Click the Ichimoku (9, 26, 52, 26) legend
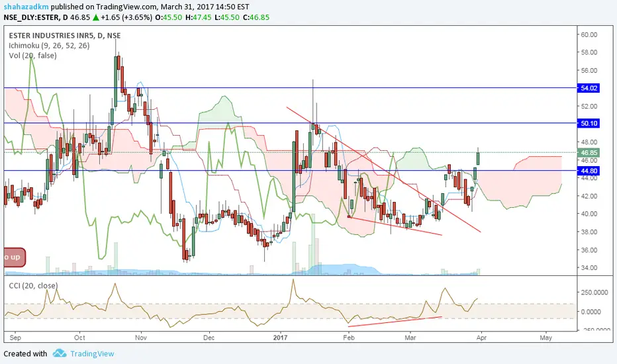This screenshot has width=617, height=364. tap(49, 46)
